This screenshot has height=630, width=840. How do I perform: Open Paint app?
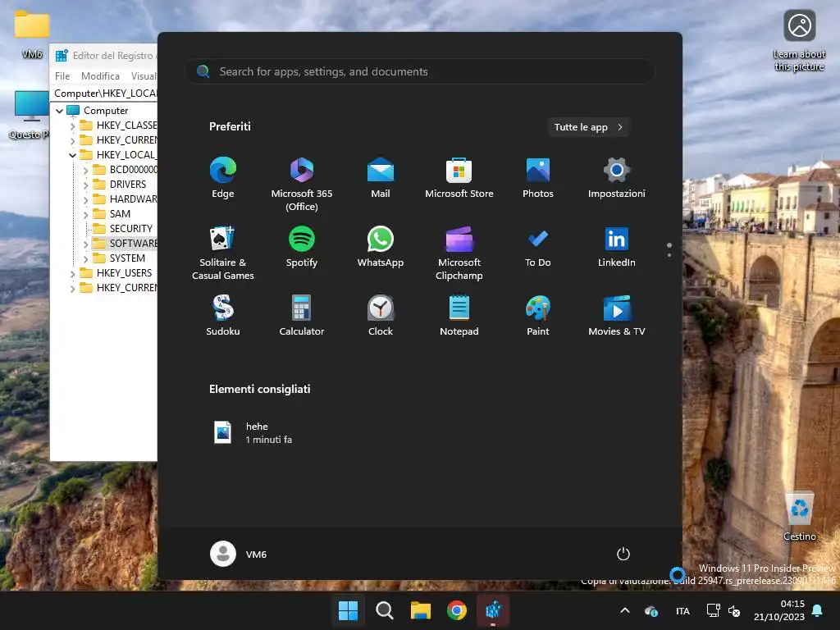538,316
